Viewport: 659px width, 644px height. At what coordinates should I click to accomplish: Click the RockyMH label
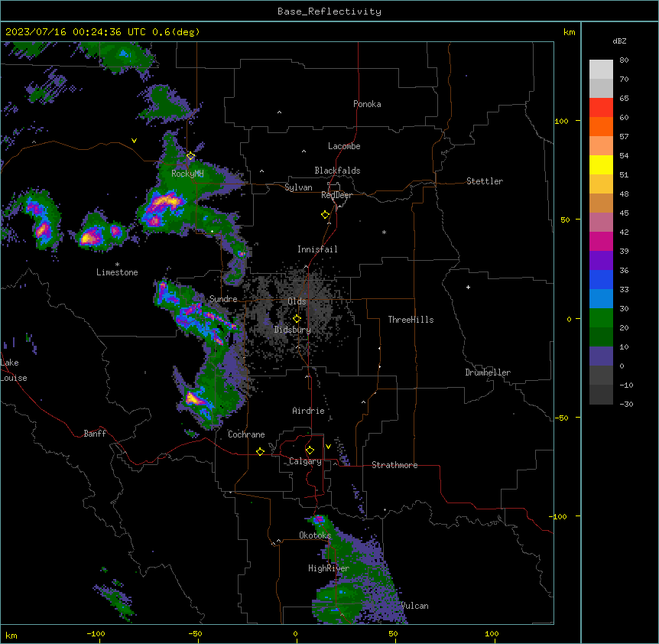[x=187, y=174]
